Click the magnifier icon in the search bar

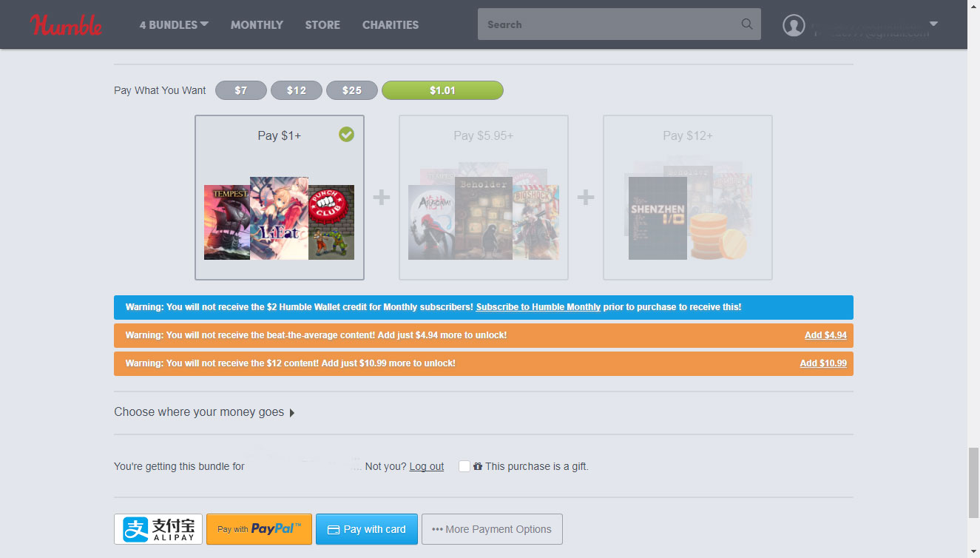point(747,24)
